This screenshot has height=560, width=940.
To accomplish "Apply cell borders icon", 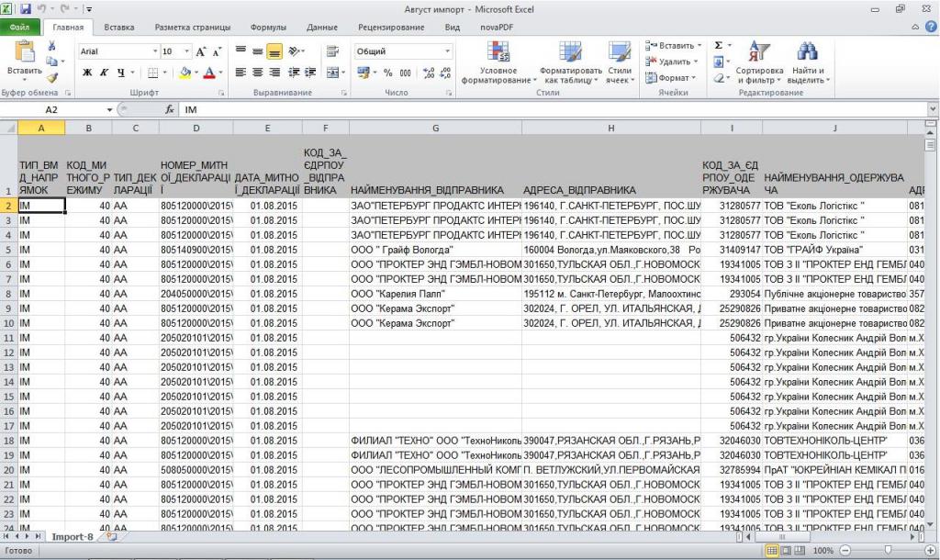I will click(x=153, y=73).
